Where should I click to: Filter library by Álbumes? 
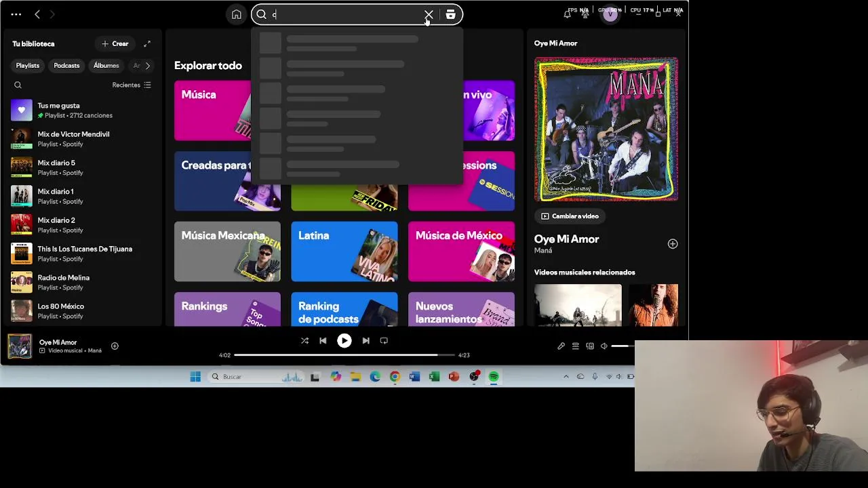106,66
